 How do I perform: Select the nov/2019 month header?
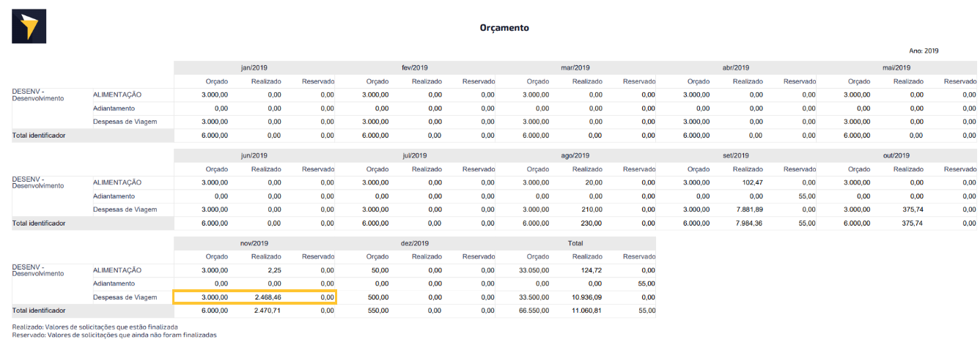coord(254,242)
